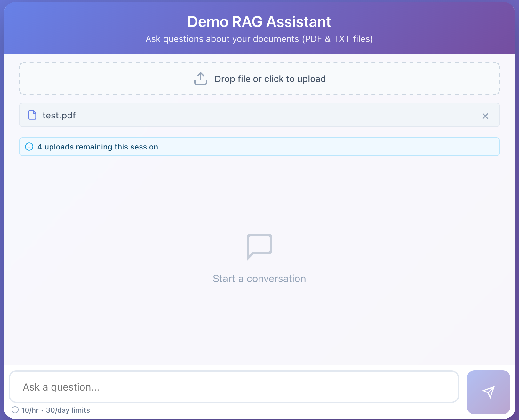Click the info icon next to rate limits
Image resolution: width=519 pixels, height=420 pixels.
click(15, 410)
